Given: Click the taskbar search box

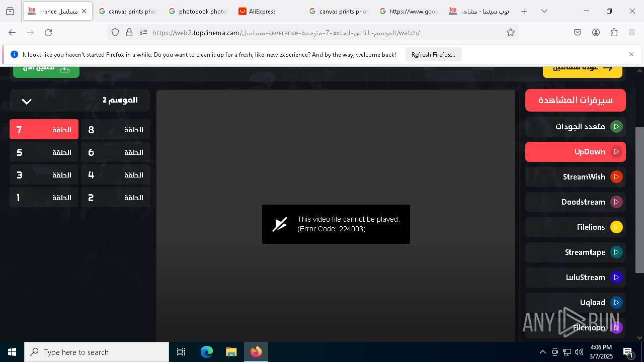Looking at the screenshot, I should (97, 352).
